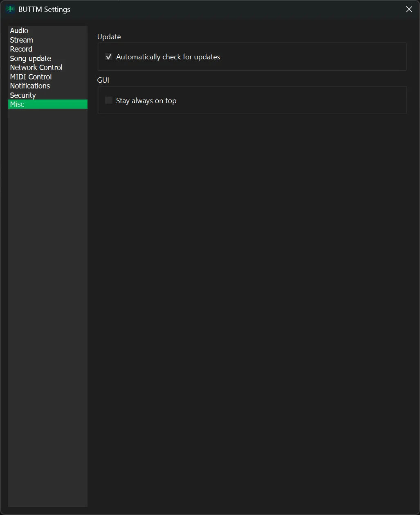Open the Record settings section

(21, 49)
